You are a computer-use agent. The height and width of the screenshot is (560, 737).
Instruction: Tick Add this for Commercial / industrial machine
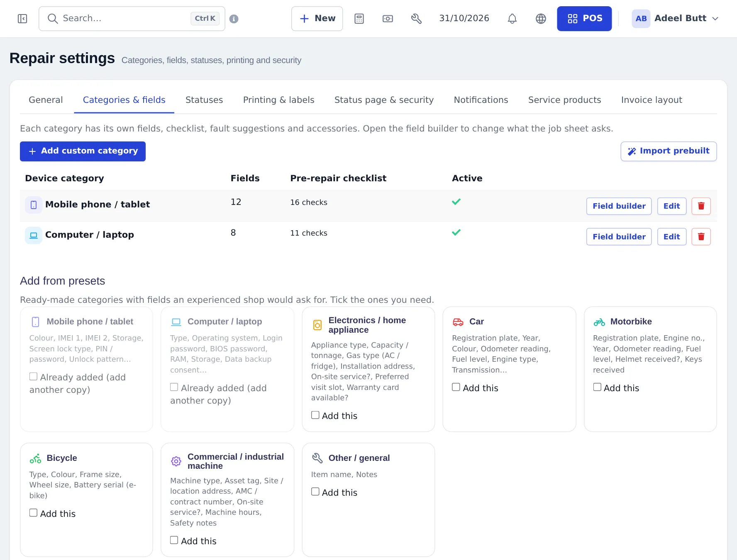pos(174,540)
